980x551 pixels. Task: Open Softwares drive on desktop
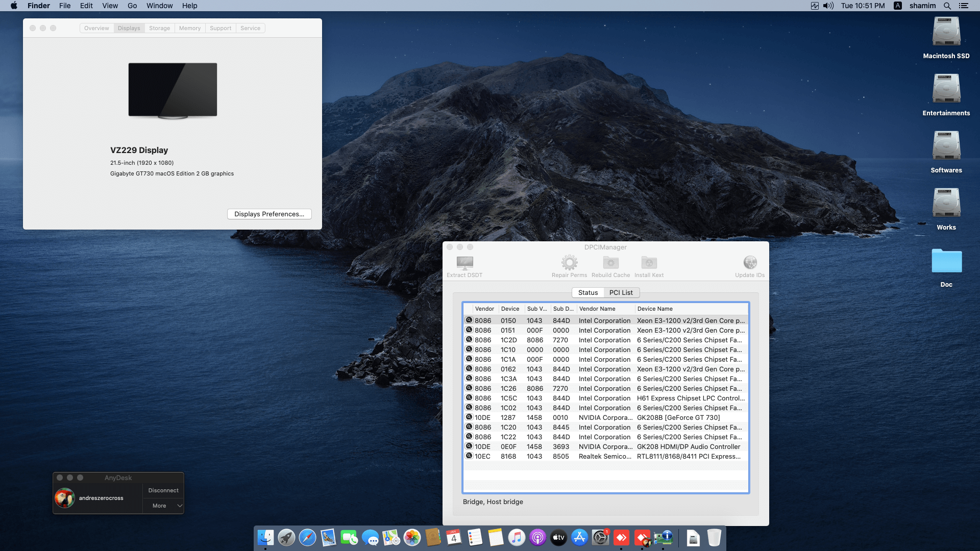point(946,146)
